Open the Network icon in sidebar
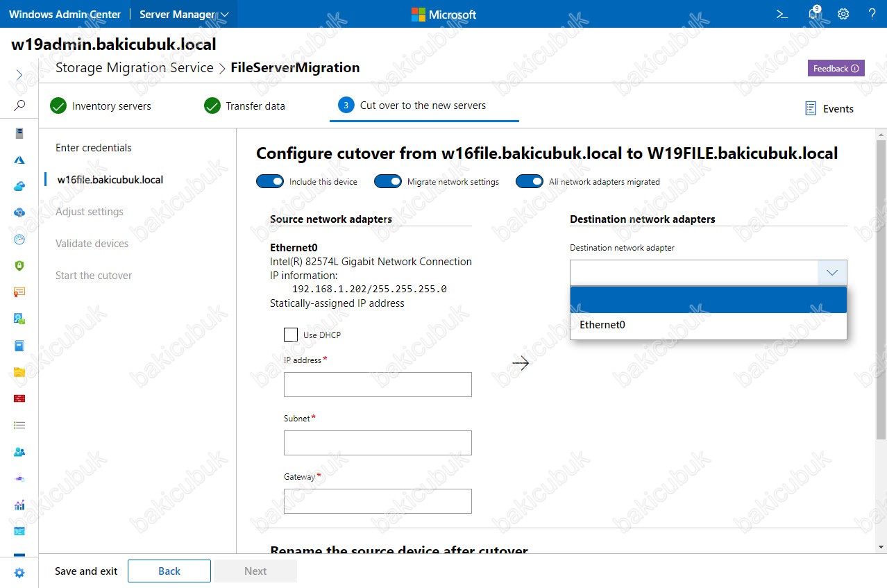The height and width of the screenshot is (588, 887). [19, 478]
